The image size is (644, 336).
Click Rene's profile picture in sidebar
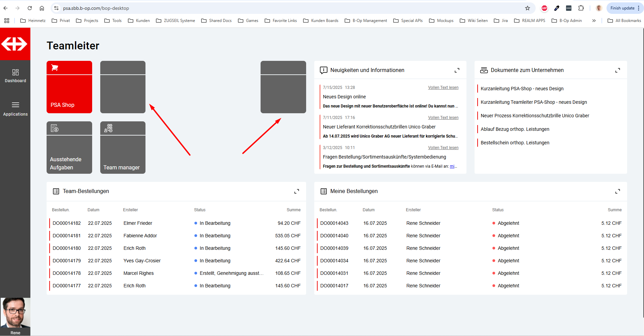coord(15,313)
